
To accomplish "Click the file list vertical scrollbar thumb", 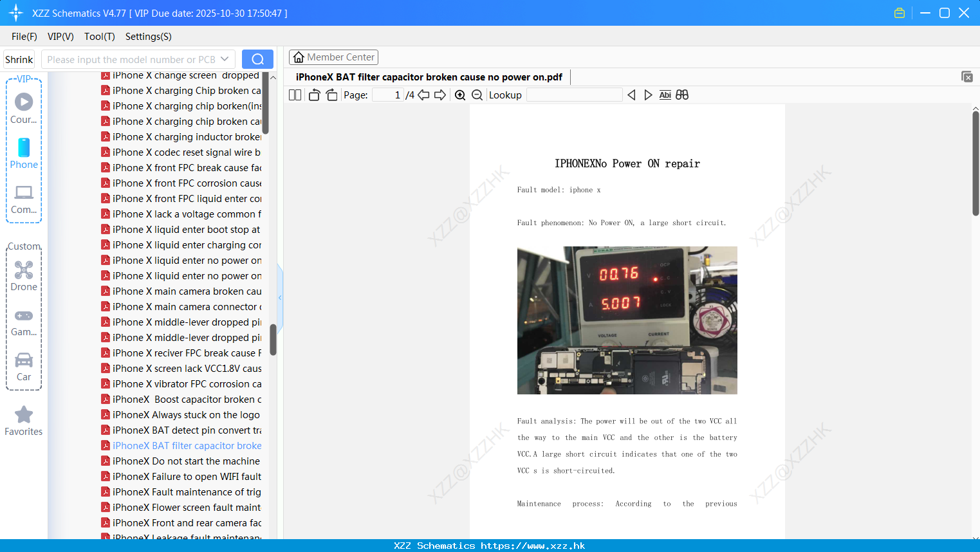I will 273,339.
